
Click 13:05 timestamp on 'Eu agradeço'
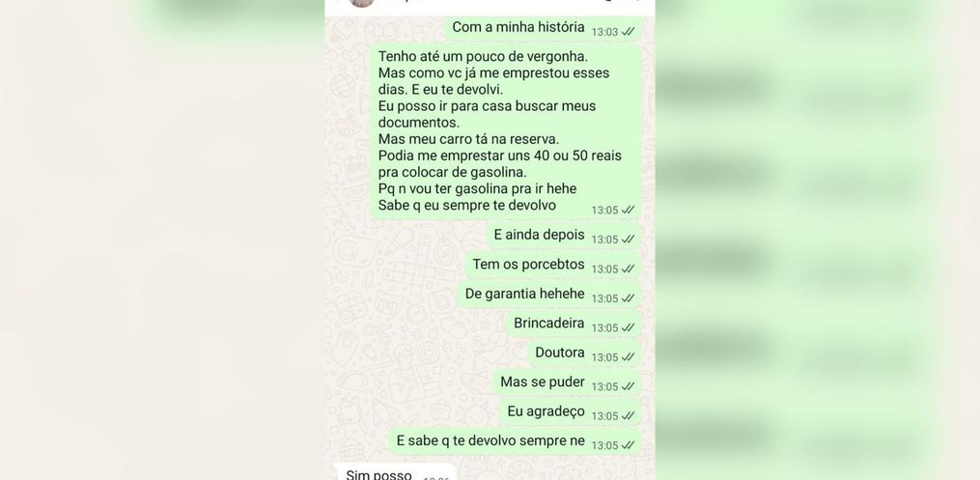(605, 416)
